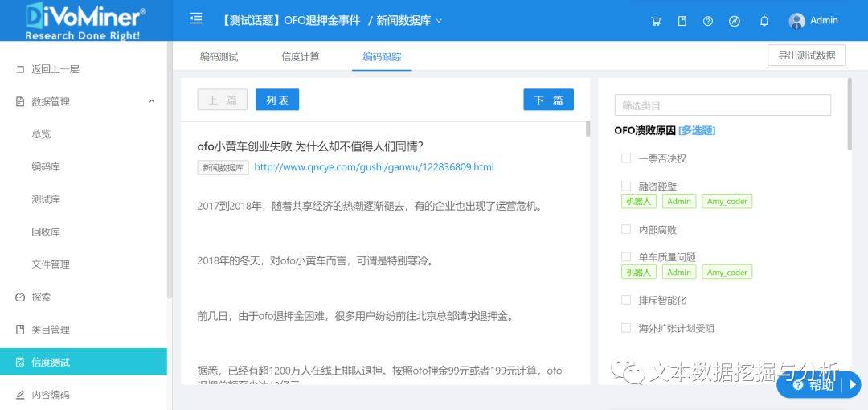Click the 【测试话题】OFO退押金事件 breadcrumb

[289, 21]
